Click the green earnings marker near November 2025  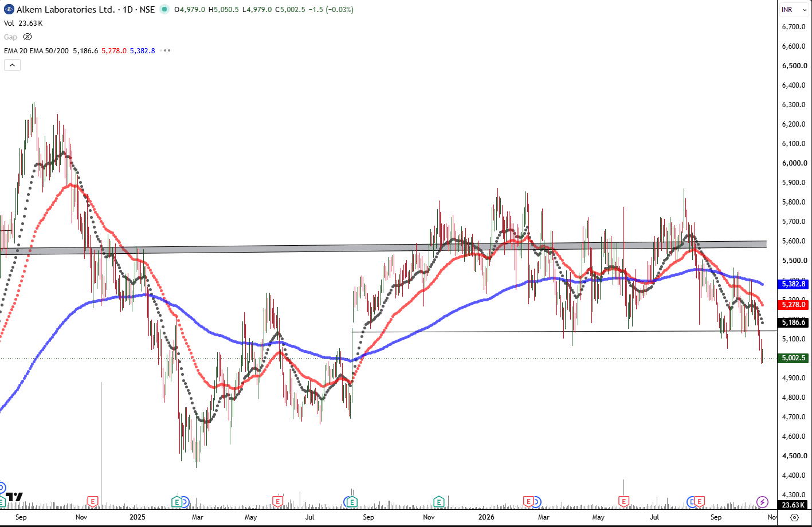(439, 502)
